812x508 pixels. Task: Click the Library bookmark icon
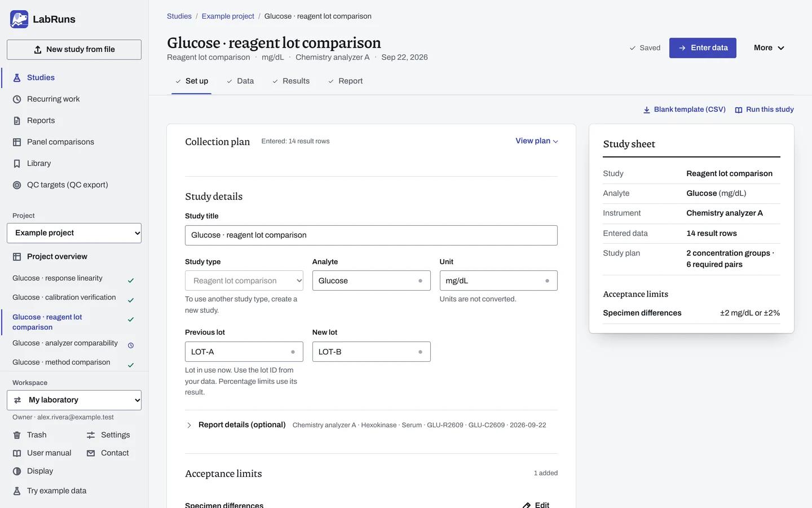[17, 164]
